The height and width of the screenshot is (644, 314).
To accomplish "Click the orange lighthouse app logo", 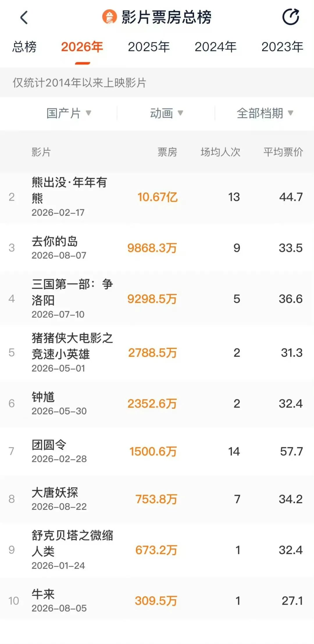I will pos(109,17).
